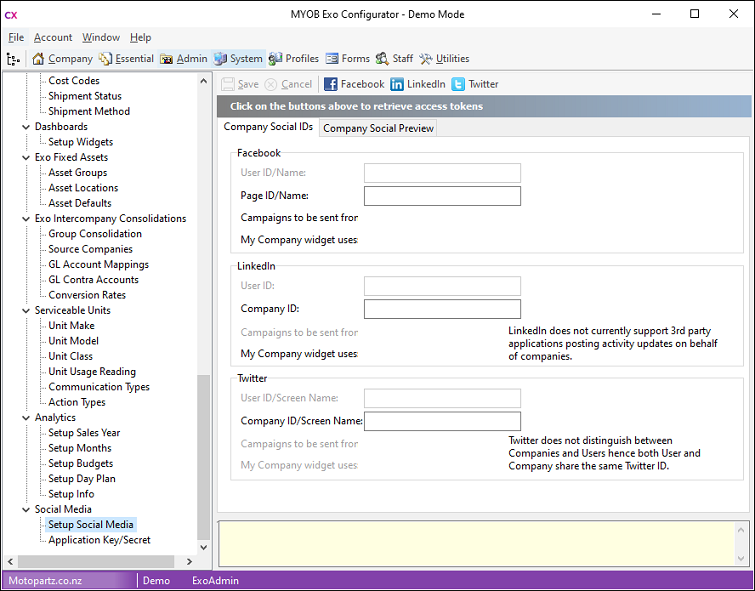755x591 pixels.
Task: Select Setup Social Media tree item
Action: pyautogui.click(x=91, y=525)
